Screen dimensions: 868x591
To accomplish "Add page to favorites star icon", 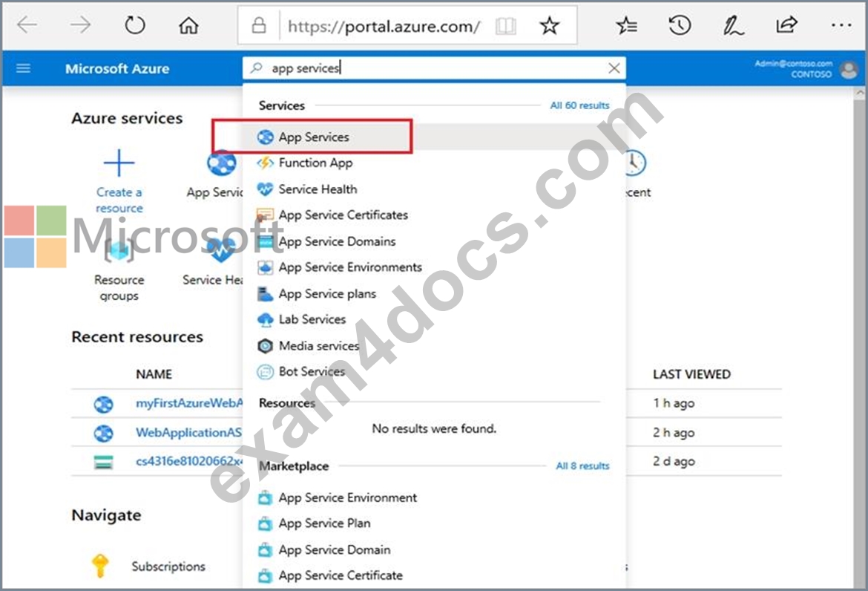I will click(549, 25).
